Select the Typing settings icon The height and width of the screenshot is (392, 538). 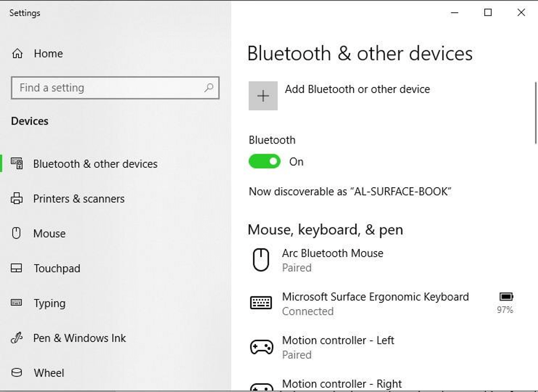tap(17, 303)
